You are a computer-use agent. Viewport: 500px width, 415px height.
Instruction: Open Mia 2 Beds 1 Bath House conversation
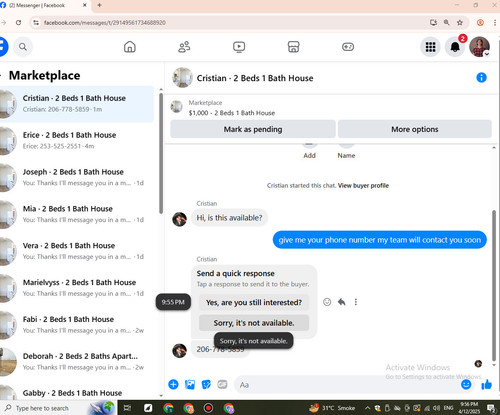pos(77,214)
